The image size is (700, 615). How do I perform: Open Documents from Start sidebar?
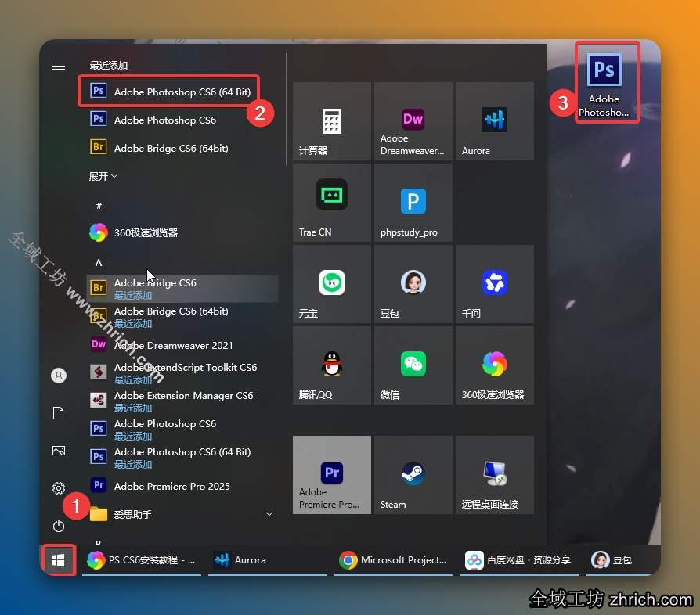pyautogui.click(x=59, y=413)
